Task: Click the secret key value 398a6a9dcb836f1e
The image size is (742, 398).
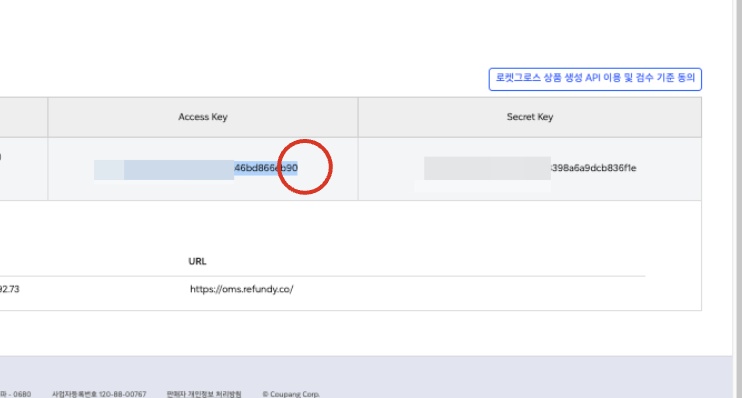Action: pyautogui.click(x=594, y=168)
